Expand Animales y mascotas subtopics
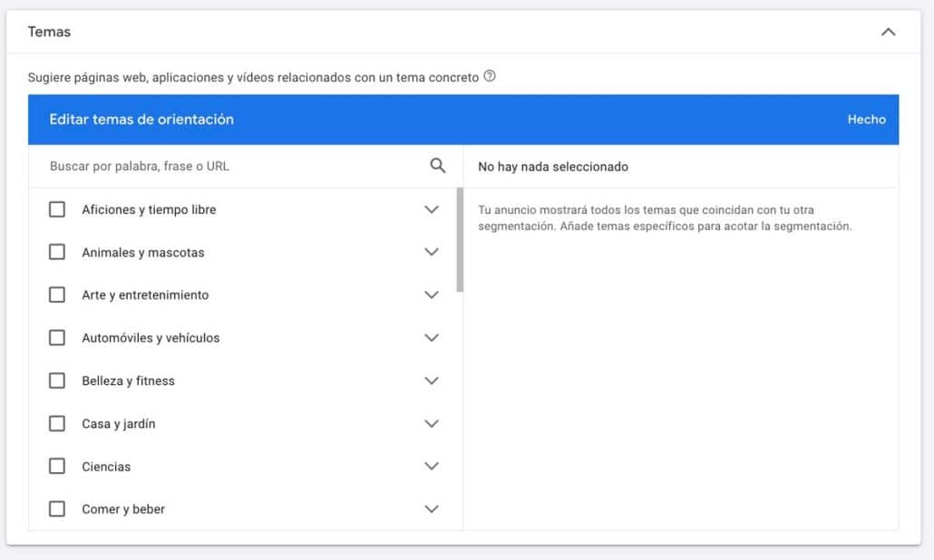Image resolution: width=934 pixels, height=560 pixels. coord(432,252)
